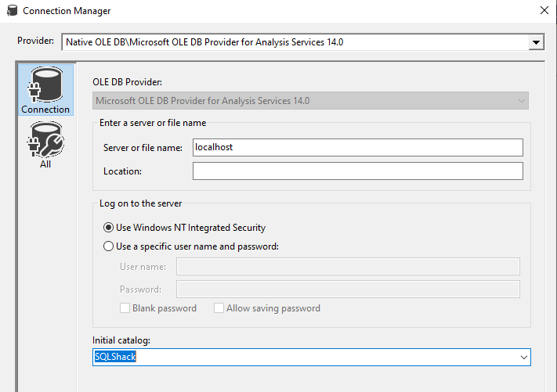Viewport: 557px width, 392px height.
Task: Click the Password input field
Action: tap(348, 290)
